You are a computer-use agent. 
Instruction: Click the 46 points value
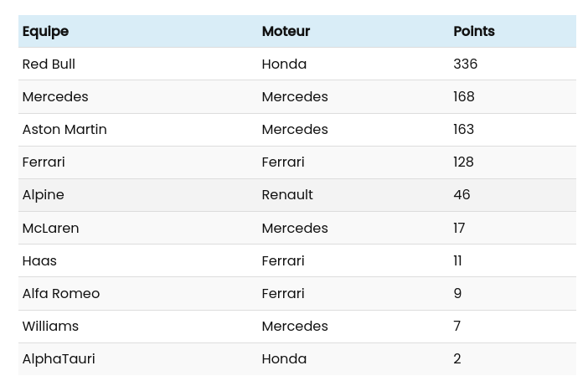[x=462, y=194]
